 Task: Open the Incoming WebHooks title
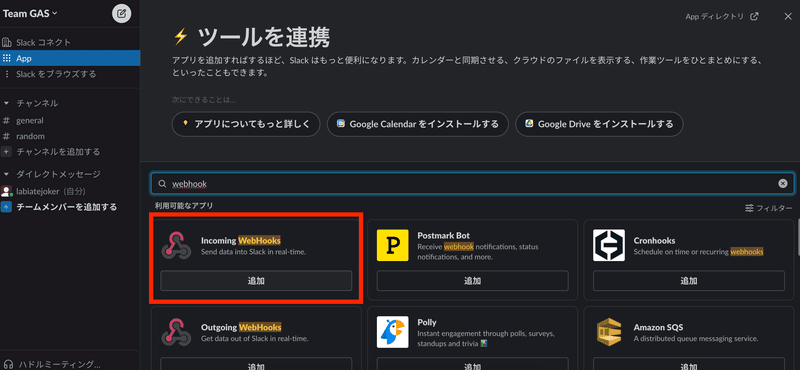(x=241, y=240)
